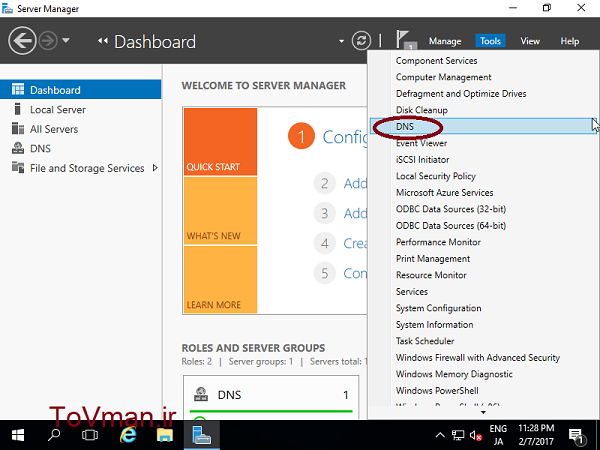Open the navigation history dropdown arrow
Image resolution: width=600 pixels, height=450 pixels.
[x=66, y=40]
